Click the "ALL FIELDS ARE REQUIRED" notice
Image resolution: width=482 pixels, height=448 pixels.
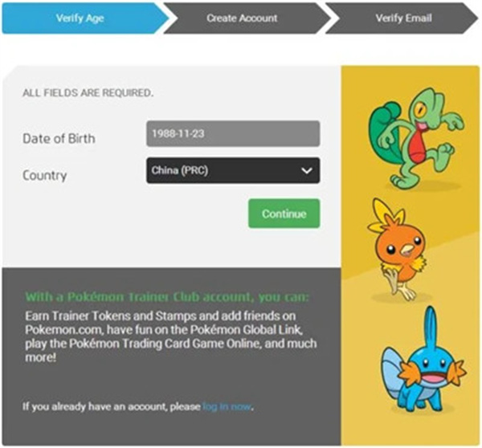pos(88,93)
